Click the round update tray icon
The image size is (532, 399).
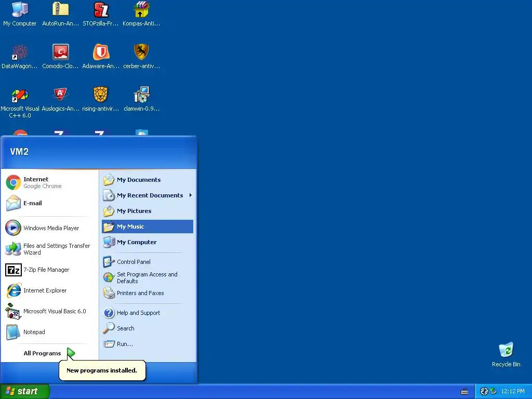tap(484, 392)
